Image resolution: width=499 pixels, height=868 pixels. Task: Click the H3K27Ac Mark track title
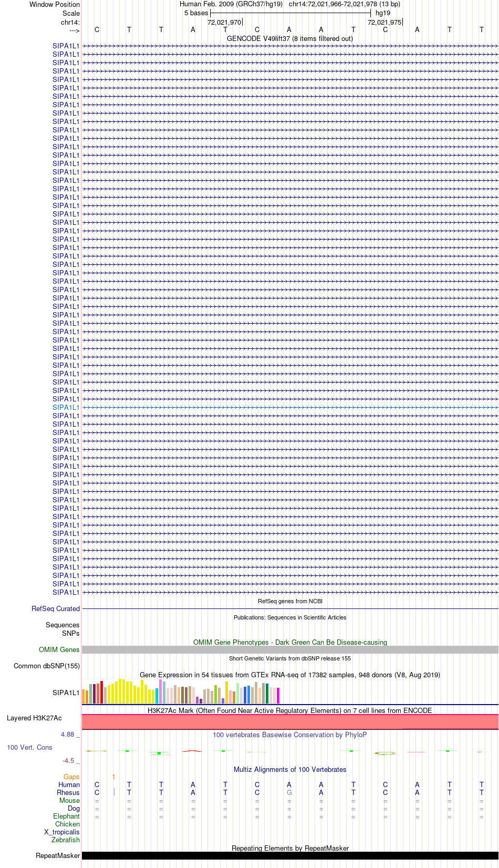290,710
